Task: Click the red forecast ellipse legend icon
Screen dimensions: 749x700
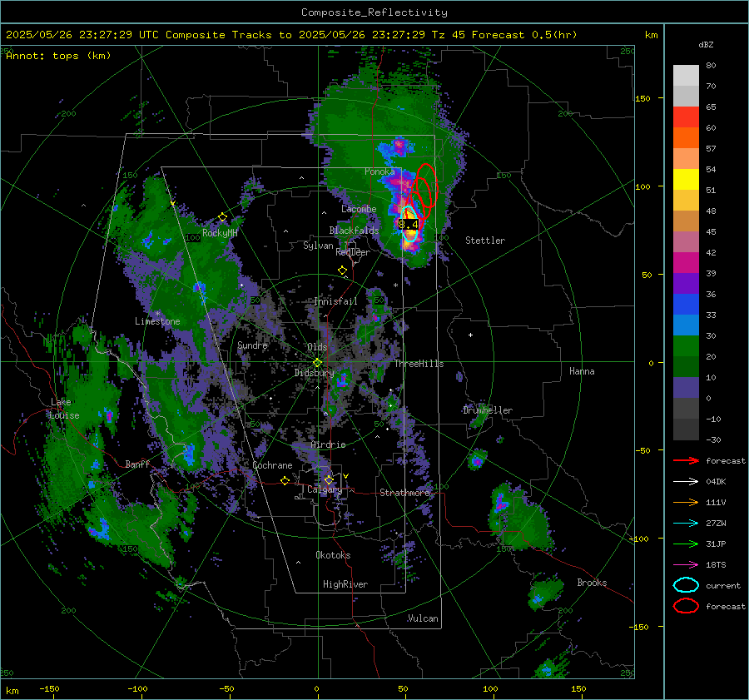Action: tap(686, 606)
